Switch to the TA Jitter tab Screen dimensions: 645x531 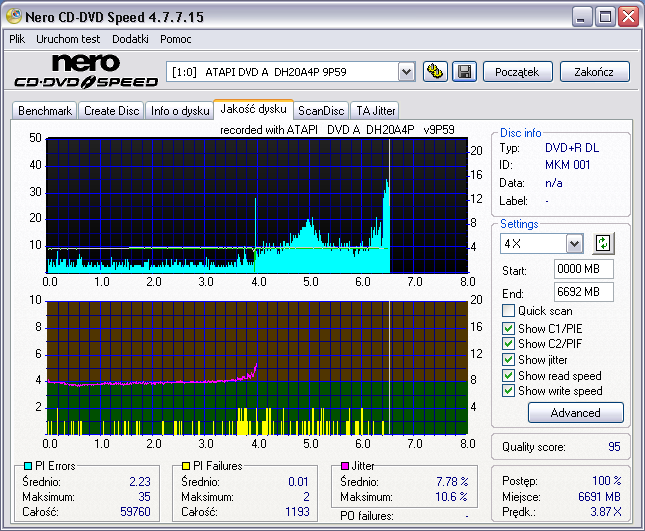click(376, 111)
